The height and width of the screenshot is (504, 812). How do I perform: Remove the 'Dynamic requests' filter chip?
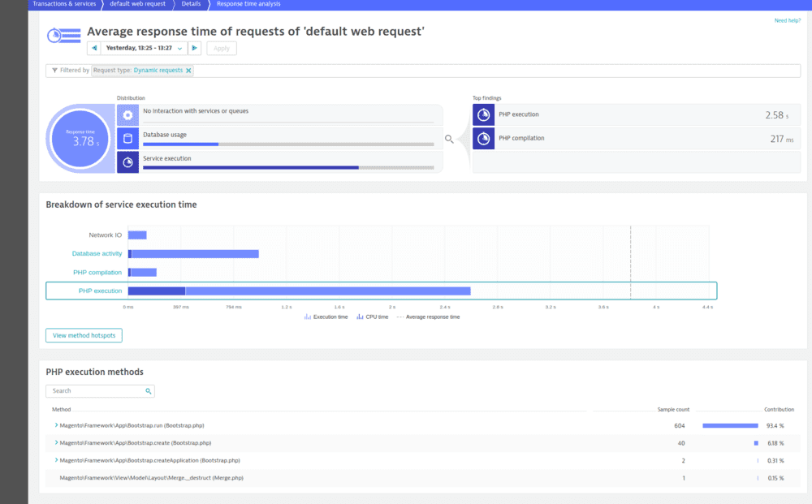188,71
